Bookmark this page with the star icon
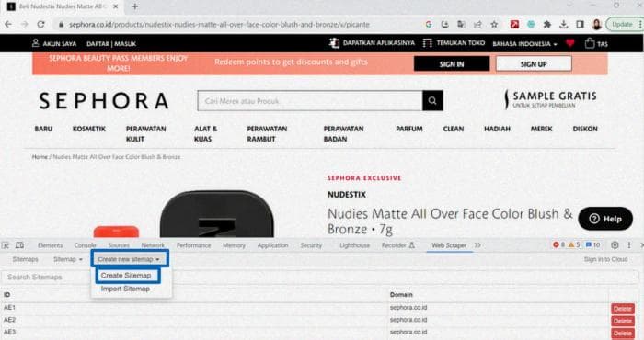The width and height of the screenshot is (644, 340). tap(494, 25)
